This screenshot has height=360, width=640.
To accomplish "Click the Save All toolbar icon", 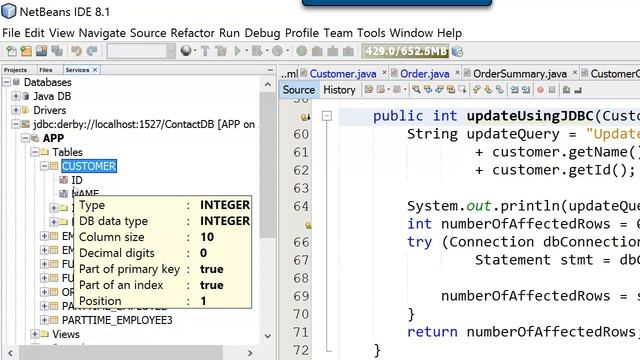I will pos(57,51).
